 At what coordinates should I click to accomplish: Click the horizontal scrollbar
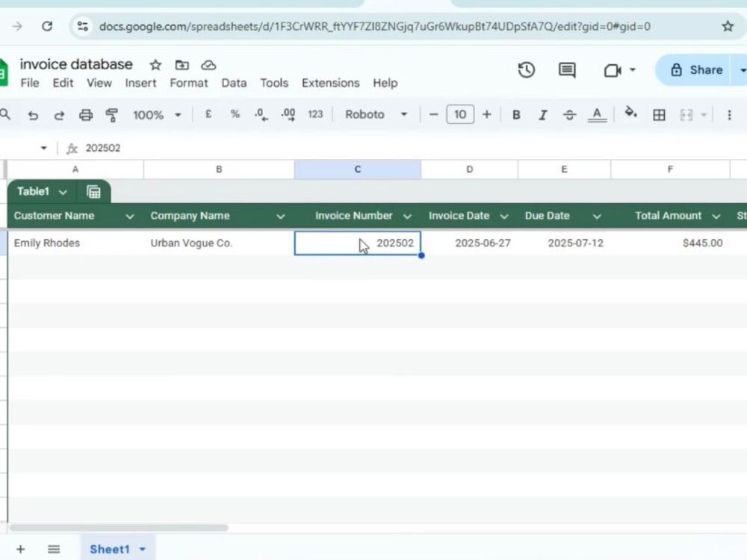[119, 528]
